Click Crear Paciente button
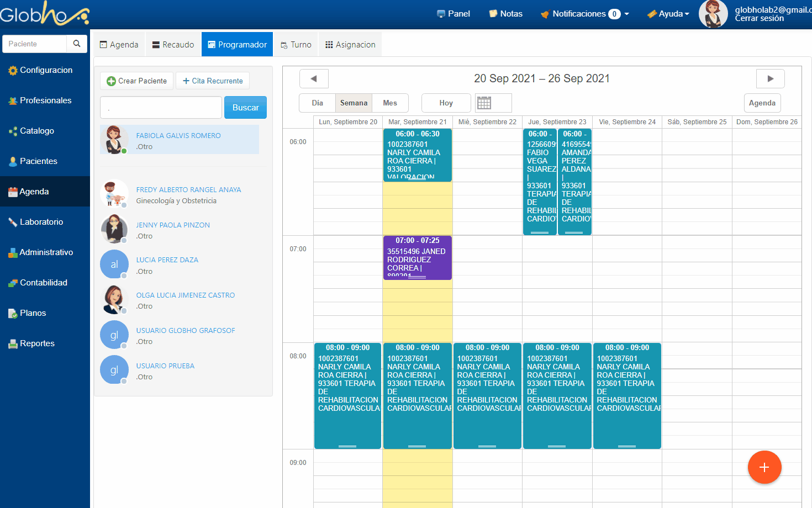This screenshot has height=508, width=812. click(136, 81)
